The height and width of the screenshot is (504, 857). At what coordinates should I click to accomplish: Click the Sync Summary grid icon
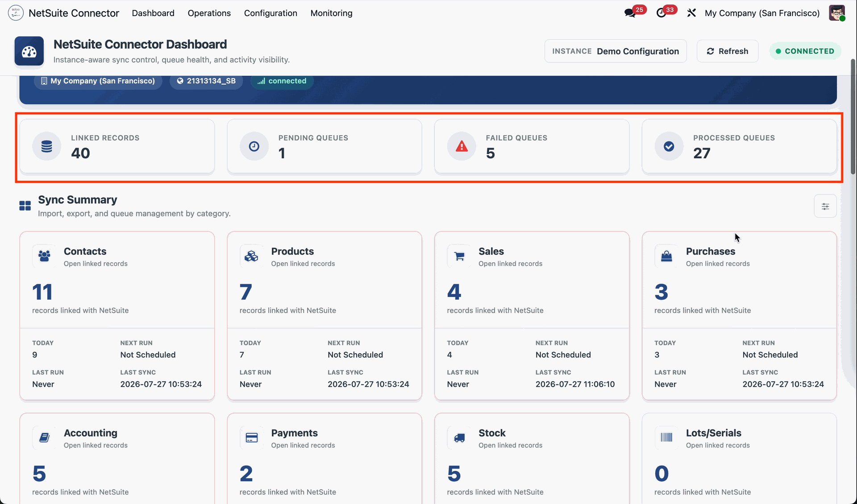click(x=25, y=206)
